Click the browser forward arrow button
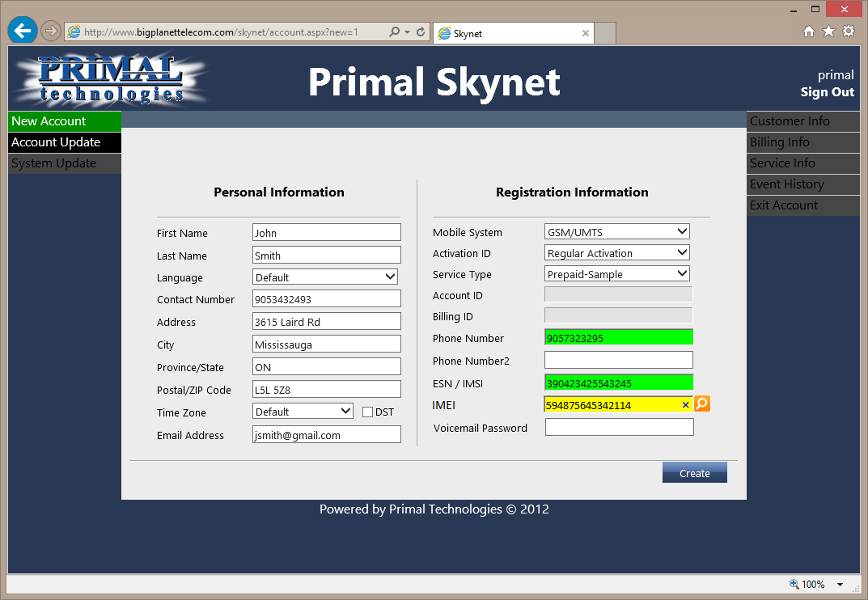The height and width of the screenshot is (600, 868). pyautogui.click(x=51, y=31)
